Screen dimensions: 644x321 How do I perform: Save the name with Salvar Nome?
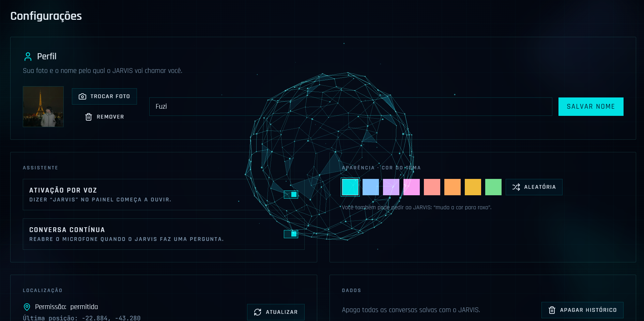pos(591,107)
